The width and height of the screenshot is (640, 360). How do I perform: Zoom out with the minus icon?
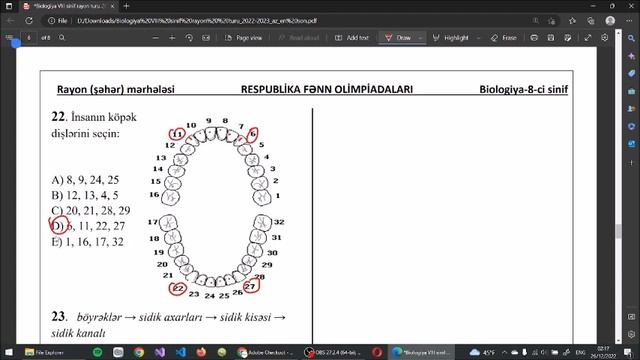pos(156,38)
